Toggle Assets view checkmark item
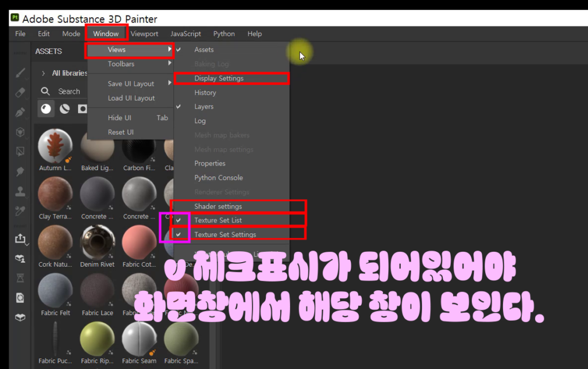 [231, 49]
